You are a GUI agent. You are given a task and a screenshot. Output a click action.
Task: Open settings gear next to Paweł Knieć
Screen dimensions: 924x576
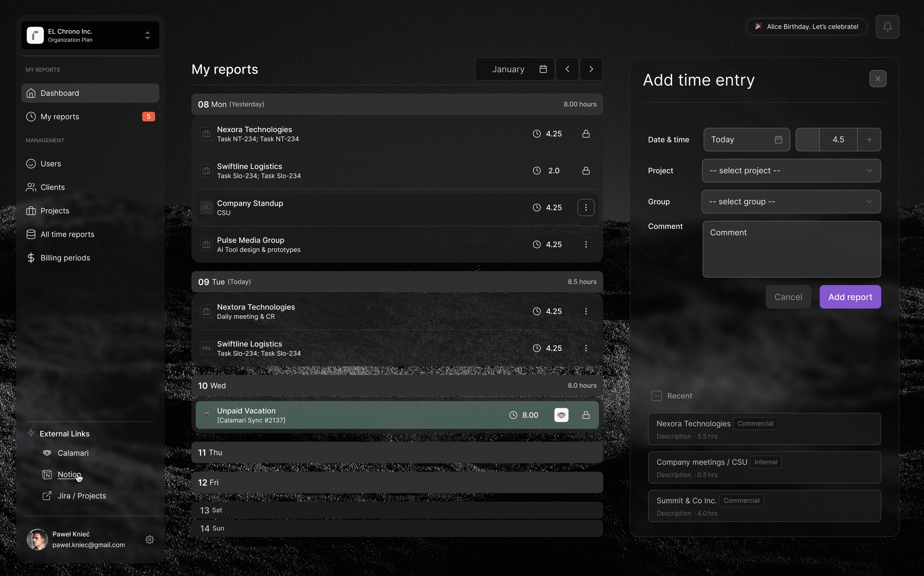pos(149,539)
